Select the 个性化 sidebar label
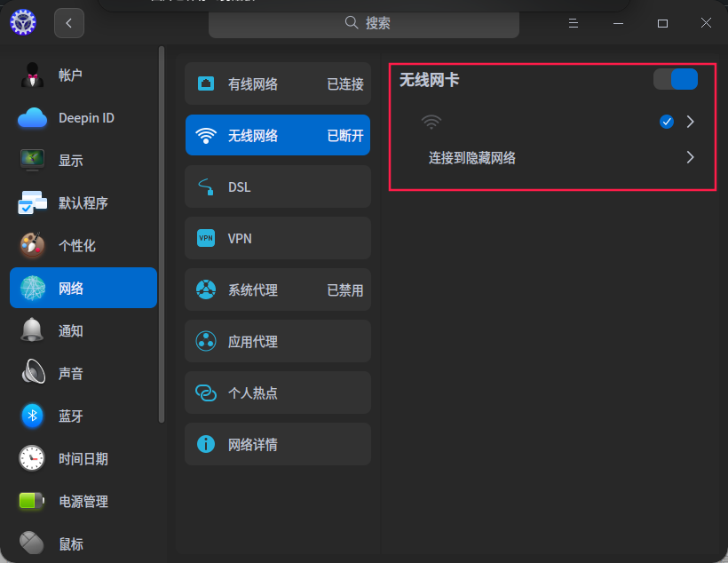728x563 pixels. pyautogui.click(x=77, y=246)
